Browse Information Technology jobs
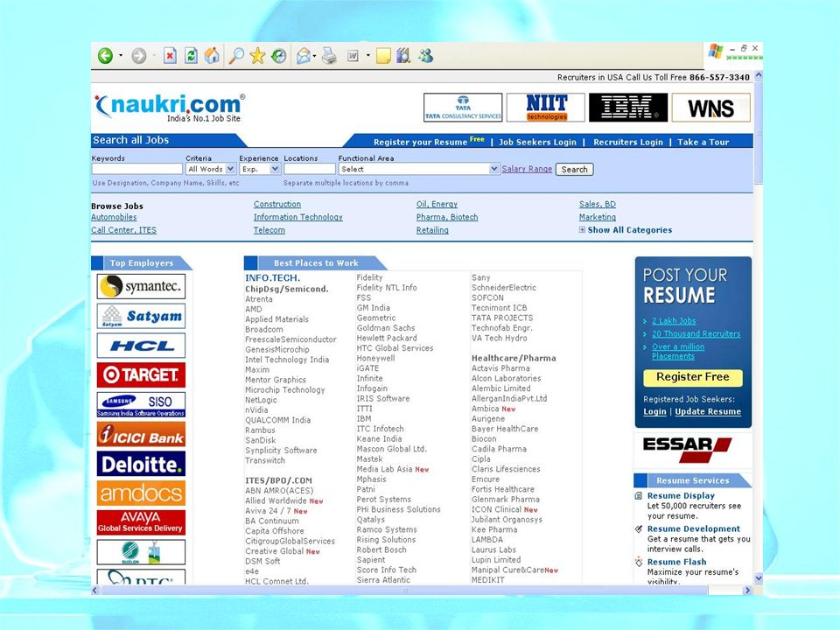840x630 pixels. point(297,217)
